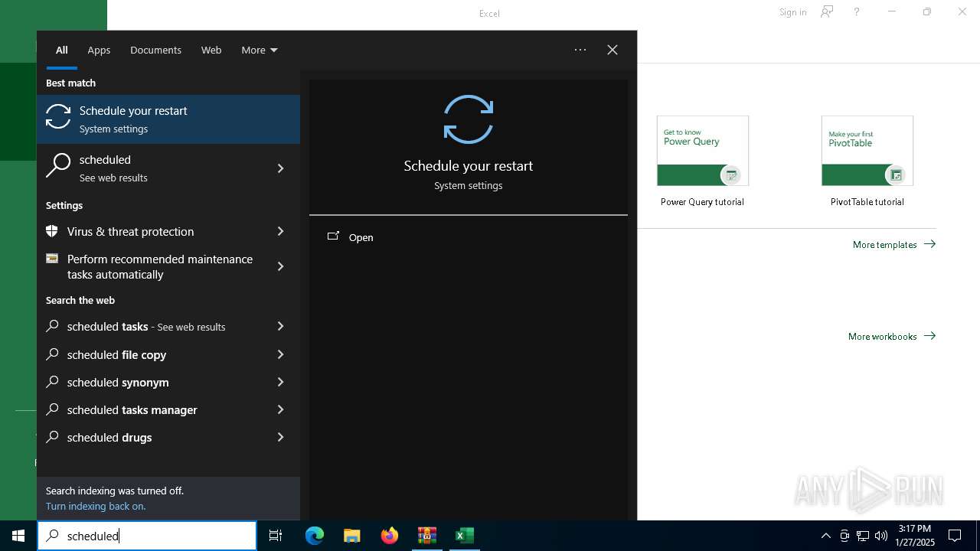Select the All search tab

click(x=62, y=50)
